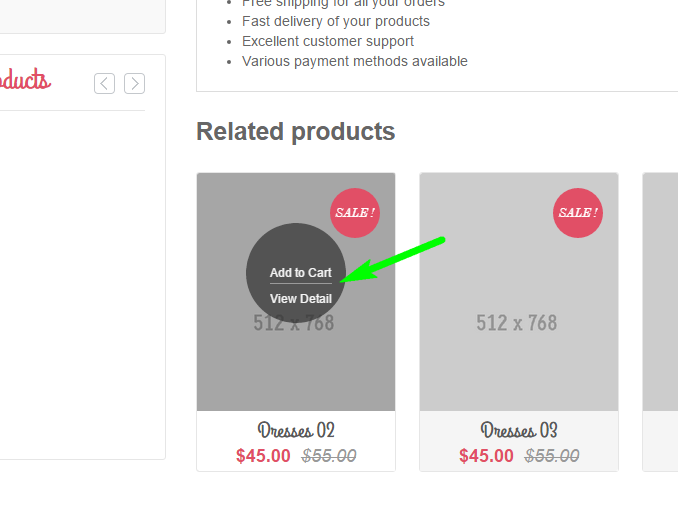Screen dimensions: 678x530
Task: Add Dresses 02 to cart
Action: coord(300,273)
